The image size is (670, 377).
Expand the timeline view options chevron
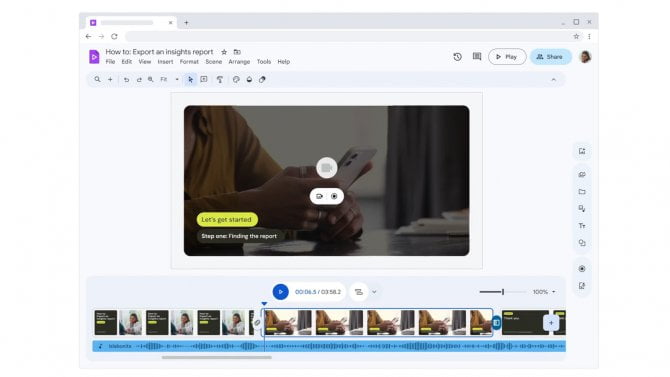pyautogui.click(x=374, y=292)
